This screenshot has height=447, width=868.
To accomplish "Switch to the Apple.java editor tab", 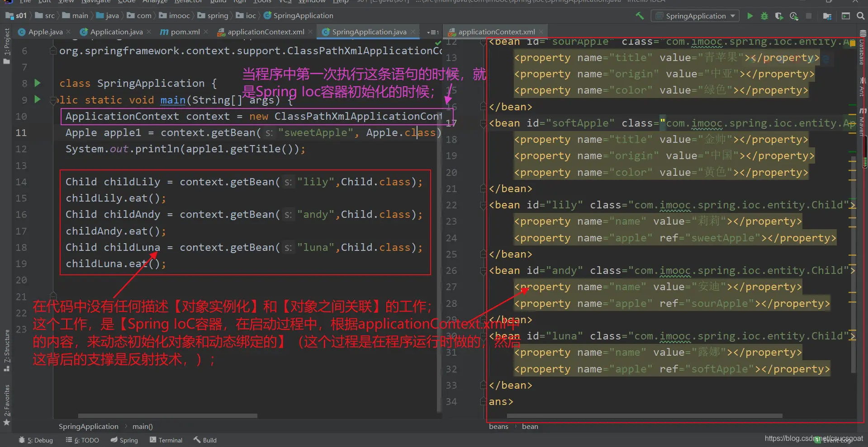I will 45,32.
